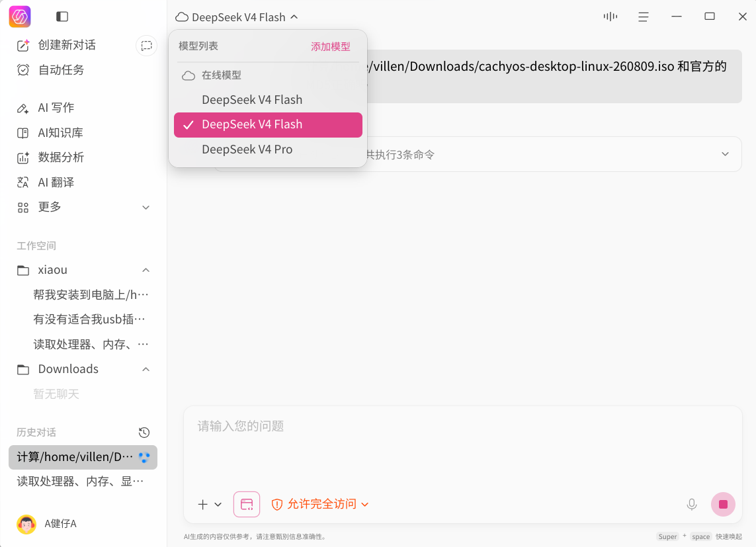Select the first DeepSeek V4 Flash entry
756x547 pixels.
[268, 100]
